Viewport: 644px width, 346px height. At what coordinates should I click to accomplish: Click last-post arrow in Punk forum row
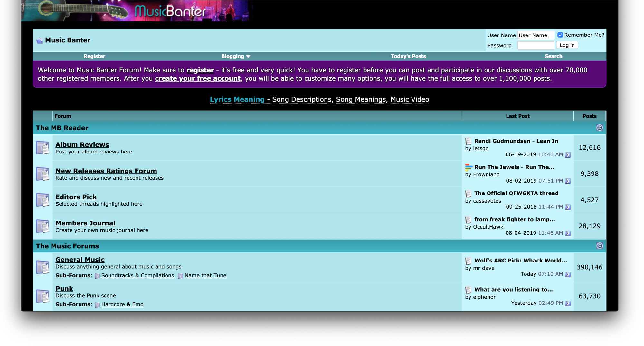tap(568, 303)
